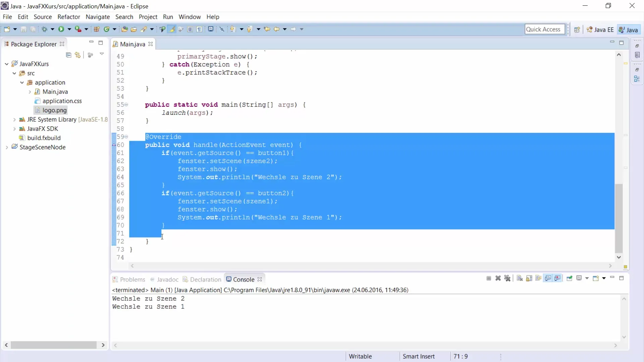Image resolution: width=644 pixels, height=362 pixels.
Task: Click the New Java Package icon
Action: (x=97, y=29)
